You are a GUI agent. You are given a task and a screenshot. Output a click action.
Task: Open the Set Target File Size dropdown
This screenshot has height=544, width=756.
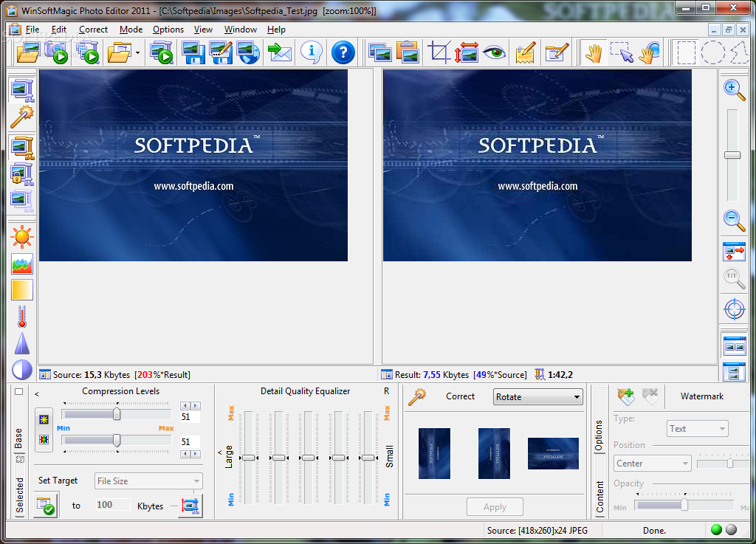pyautogui.click(x=148, y=481)
